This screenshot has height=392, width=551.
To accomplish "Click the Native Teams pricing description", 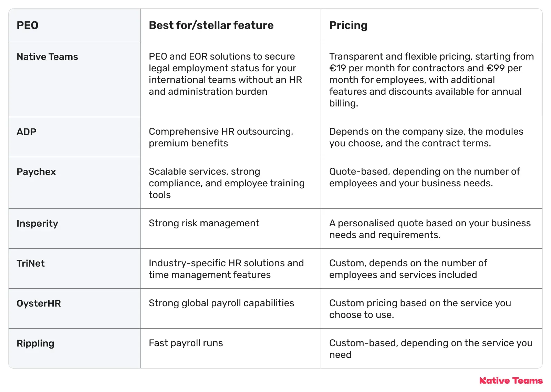I will tap(432, 80).
